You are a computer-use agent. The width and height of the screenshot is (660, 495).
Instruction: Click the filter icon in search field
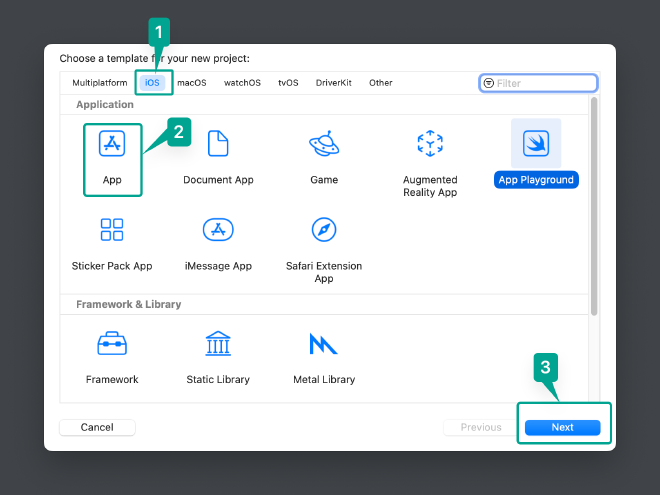489,83
